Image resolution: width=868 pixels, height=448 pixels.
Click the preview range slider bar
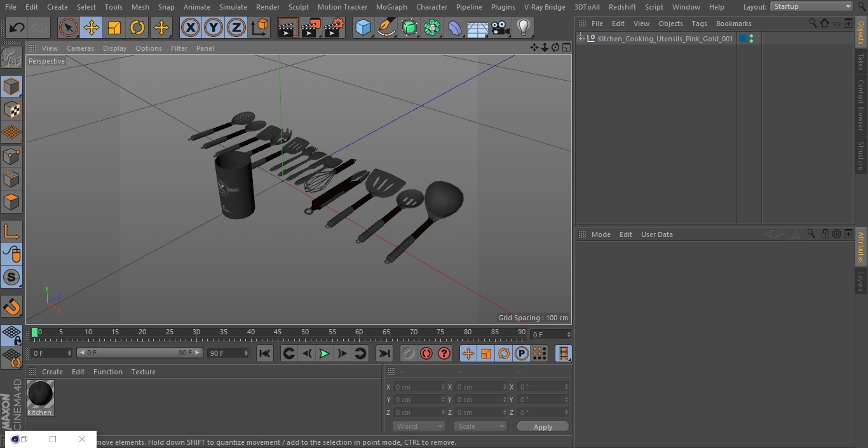pyautogui.click(x=140, y=353)
